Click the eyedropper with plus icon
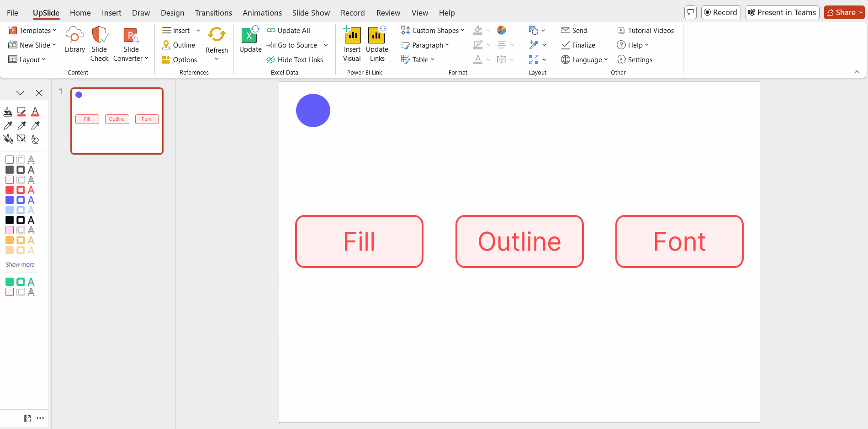The height and width of the screenshot is (429, 868). 534,45
